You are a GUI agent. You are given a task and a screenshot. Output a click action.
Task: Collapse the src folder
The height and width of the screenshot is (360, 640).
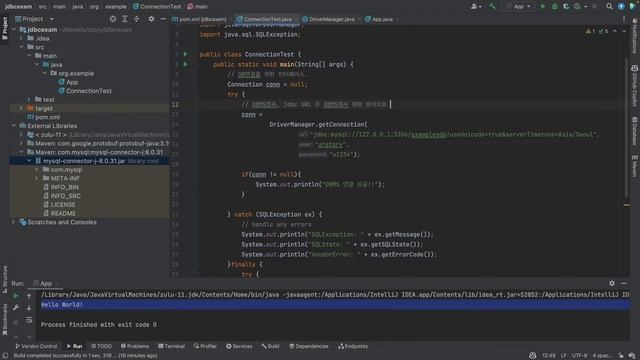pyautogui.click(x=21, y=47)
